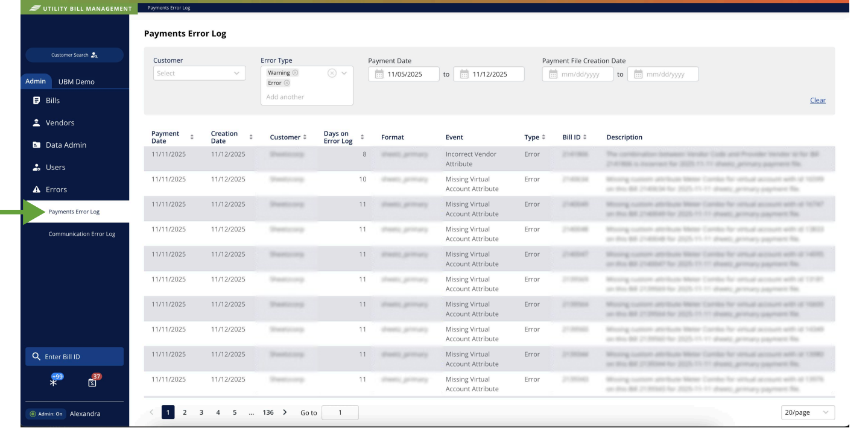Image resolution: width=868 pixels, height=428 pixels.
Task: Click the Add another error type field
Action: [285, 96]
